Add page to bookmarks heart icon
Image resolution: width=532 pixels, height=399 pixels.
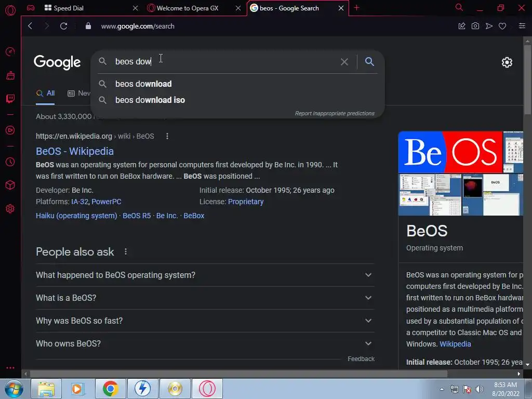502,26
